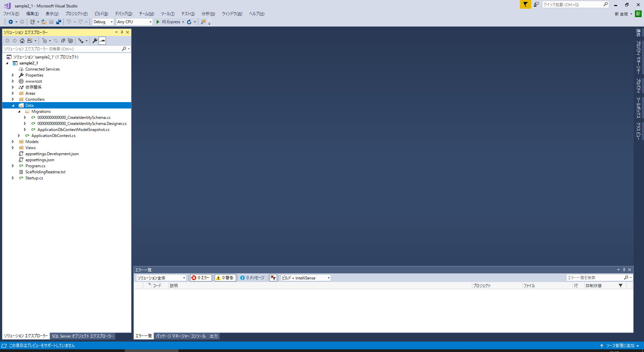Click the source control up-arrow icon in status bar
This screenshot has width=644, height=352.
[602, 346]
